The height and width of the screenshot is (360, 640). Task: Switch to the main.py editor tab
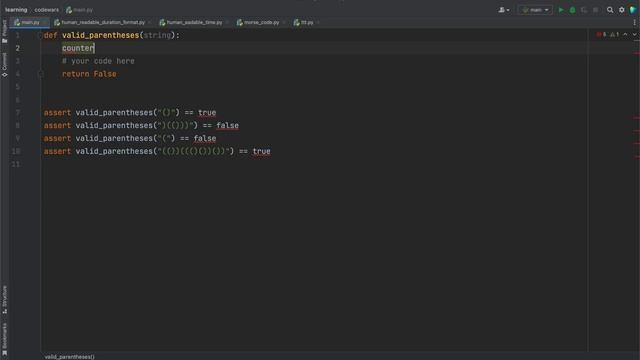pos(29,22)
